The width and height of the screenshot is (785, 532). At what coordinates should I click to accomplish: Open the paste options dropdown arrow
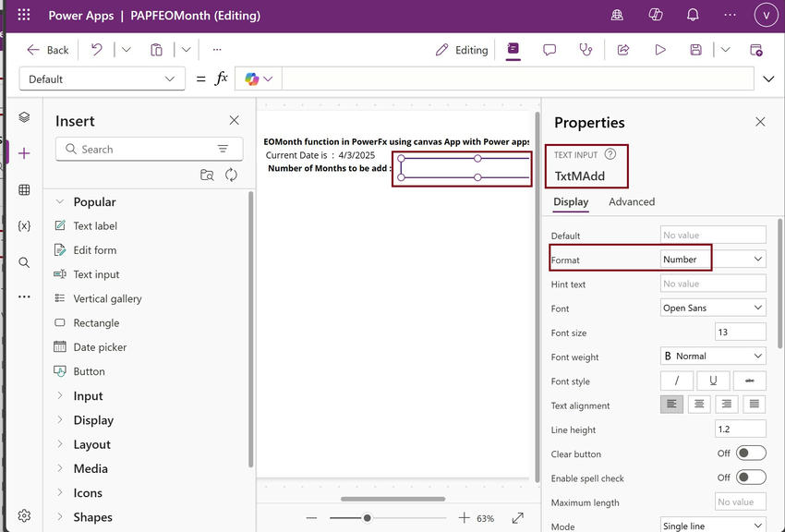tap(187, 50)
